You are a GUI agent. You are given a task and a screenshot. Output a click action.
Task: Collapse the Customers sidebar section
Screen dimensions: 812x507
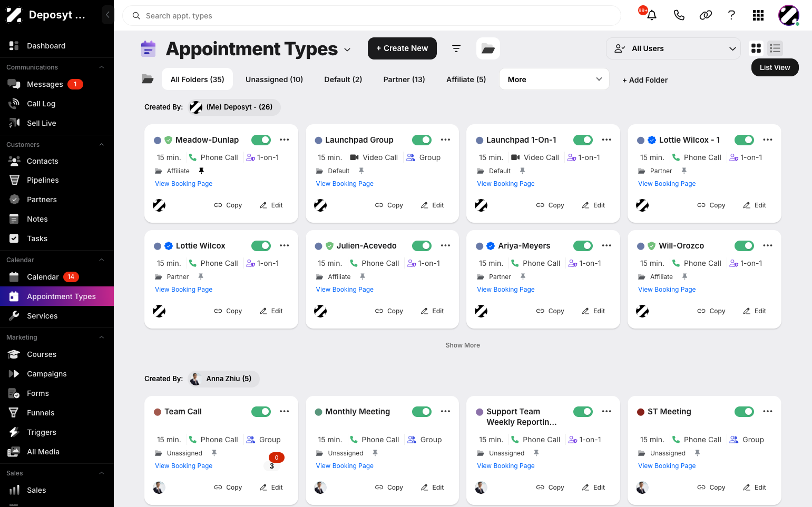102,144
